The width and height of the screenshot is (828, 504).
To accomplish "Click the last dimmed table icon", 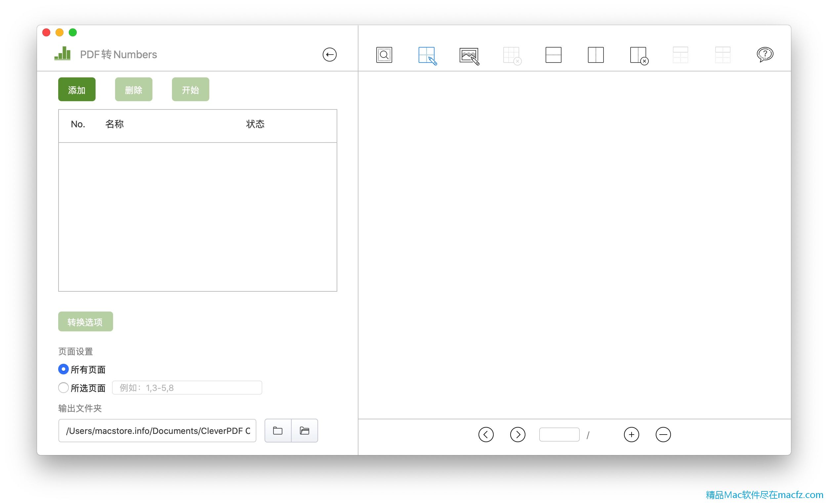I will 723,55.
